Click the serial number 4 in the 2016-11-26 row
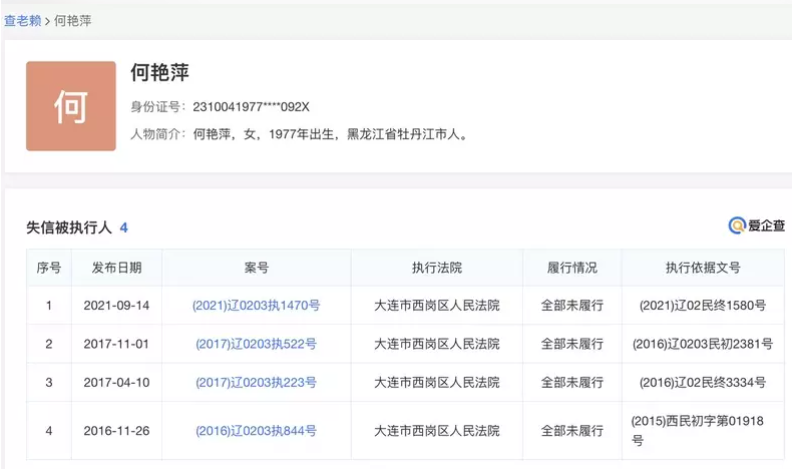This screenshot has height=469, width=792. tap(49, 431)
